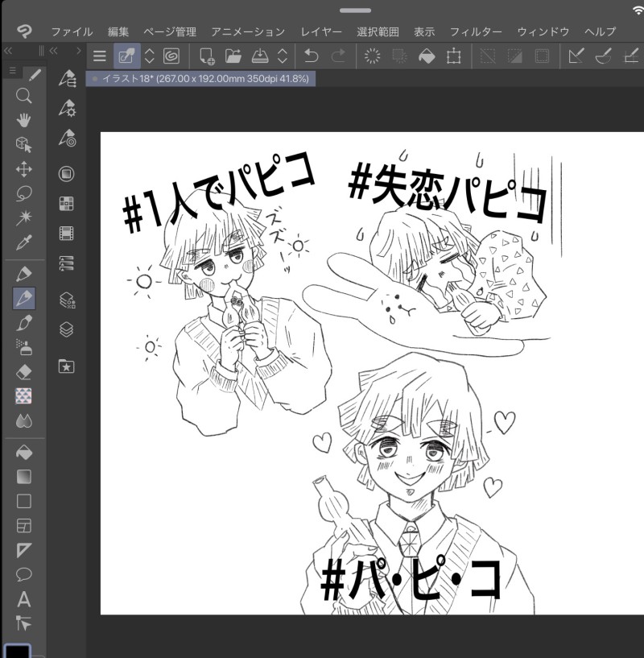Open the ファイル menu
Image resolution: width=644 pixels, height=658 pixels.
pos(72,32)
